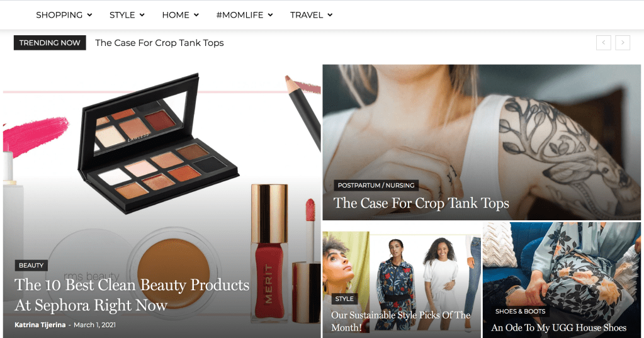Show the next trending story

[623, 43]
